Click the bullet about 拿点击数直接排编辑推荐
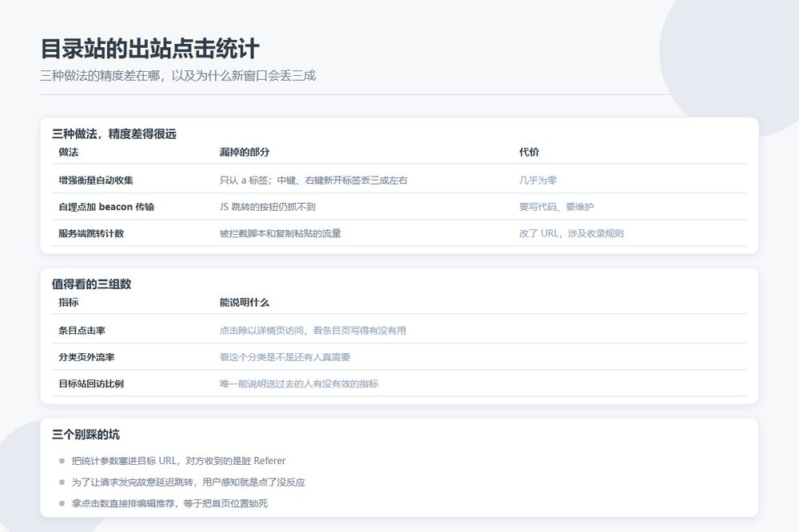The image size is (799, 532). pyautogui.click(x=169, y=503)
